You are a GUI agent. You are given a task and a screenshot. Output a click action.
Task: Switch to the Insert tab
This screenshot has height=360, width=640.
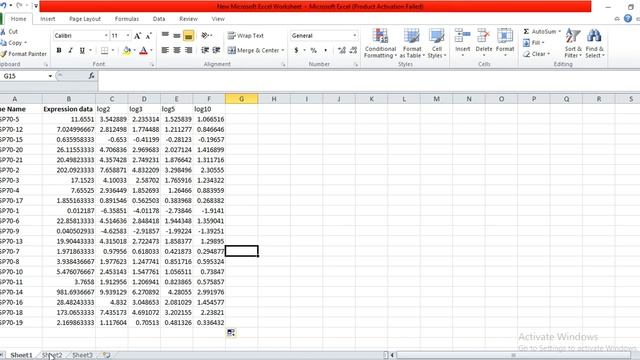pos(47,19)
